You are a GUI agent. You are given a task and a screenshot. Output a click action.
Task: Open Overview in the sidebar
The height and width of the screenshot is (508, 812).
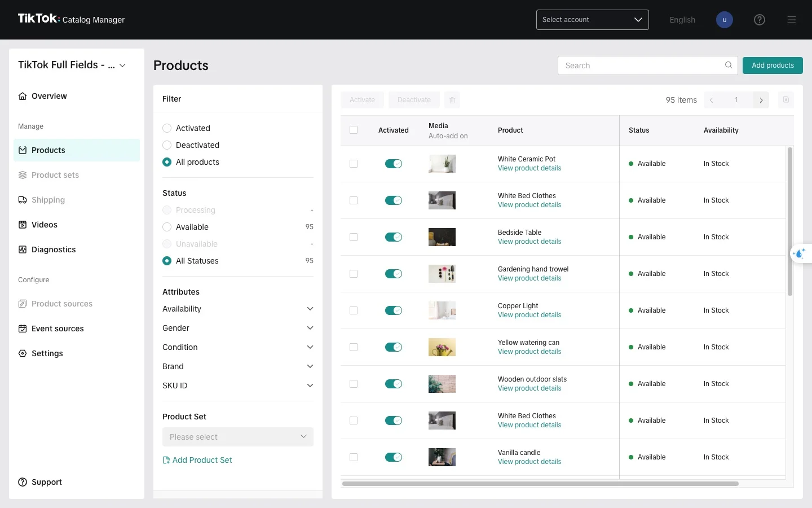[x=77, y=96]
